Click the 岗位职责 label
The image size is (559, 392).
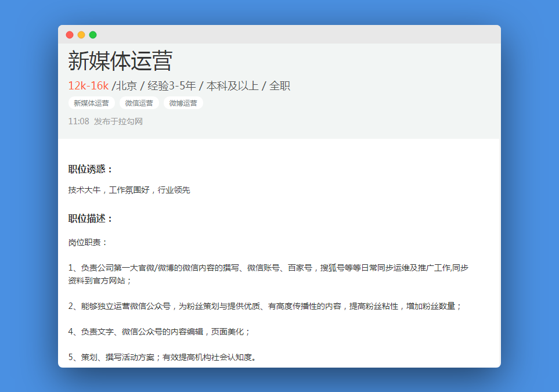[x=87, y=243]
